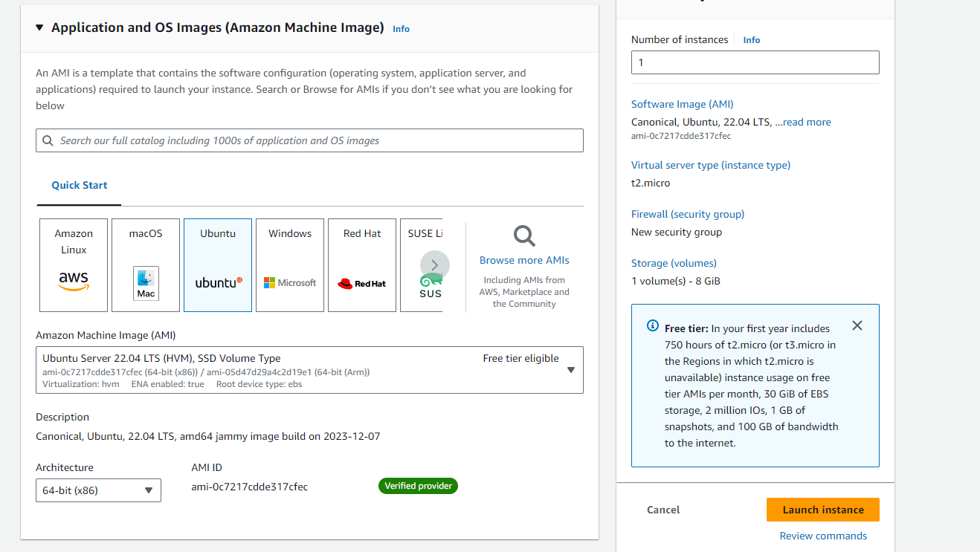Viewport: 980px width, 552px height.
Task: Open the Architecture 64-bit (x86) dropdown
Action: click(98, 490)
